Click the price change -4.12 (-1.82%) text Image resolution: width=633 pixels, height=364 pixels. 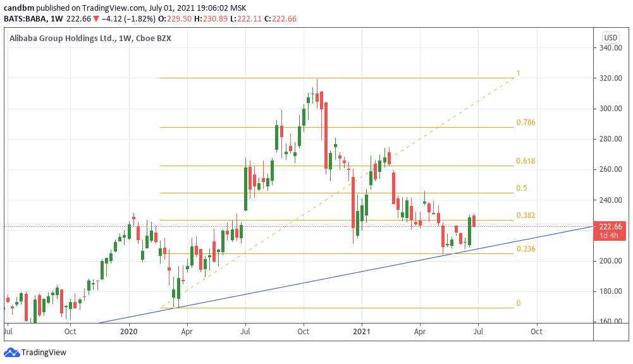pos(128,18)
